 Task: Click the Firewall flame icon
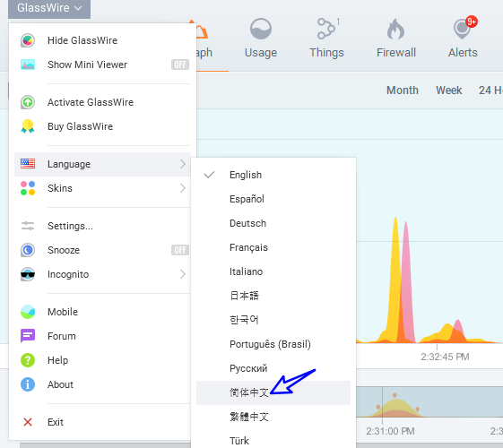tap(395, 29)
